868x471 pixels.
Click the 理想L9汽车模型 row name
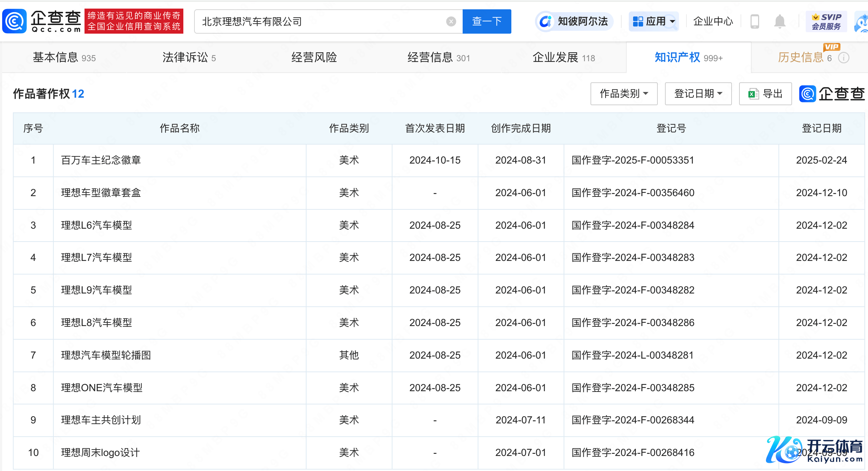pos(96,290)
